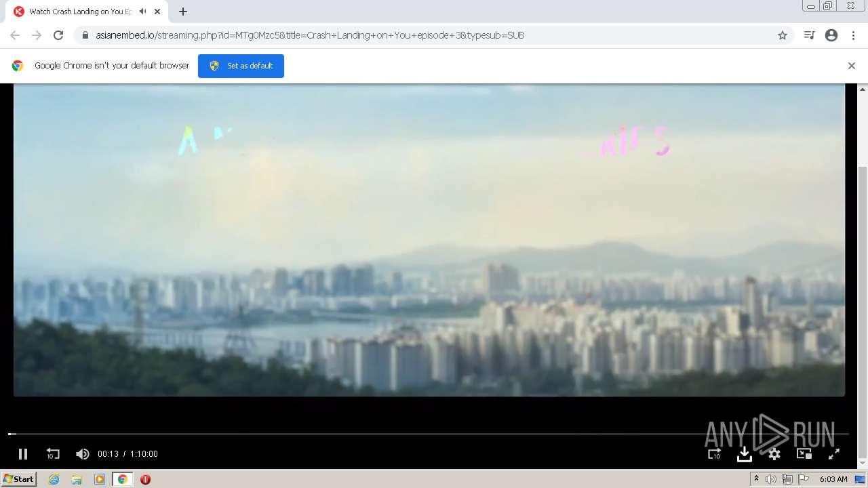Show hidden system tray icons

[x=756, y=479]
